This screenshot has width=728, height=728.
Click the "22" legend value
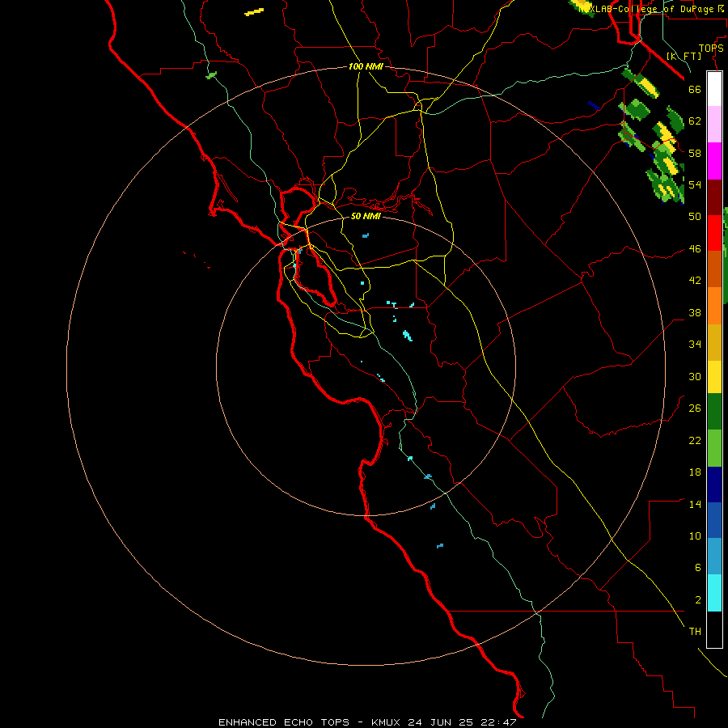click(695, 440)
